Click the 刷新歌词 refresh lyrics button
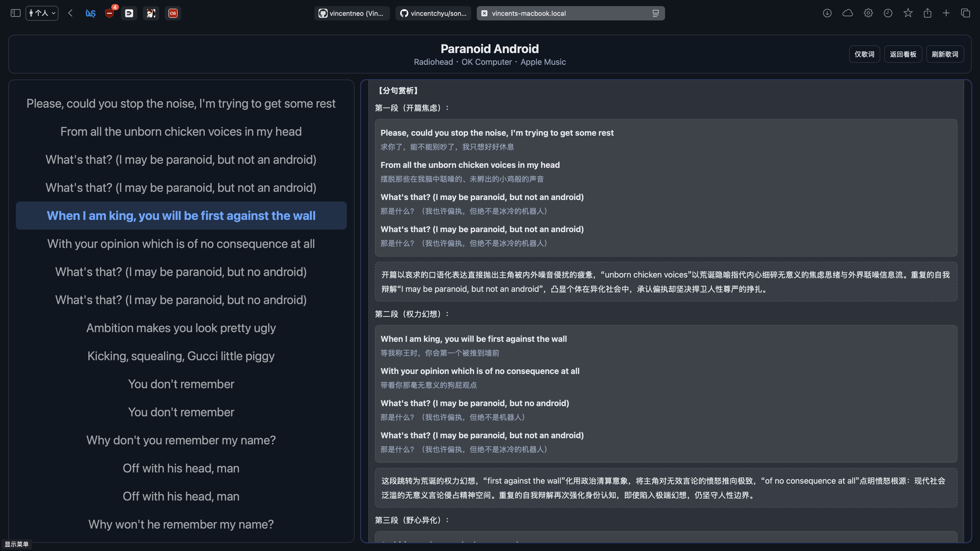The width and height of the screenshot is (980, 551). [x=945, y=54]
